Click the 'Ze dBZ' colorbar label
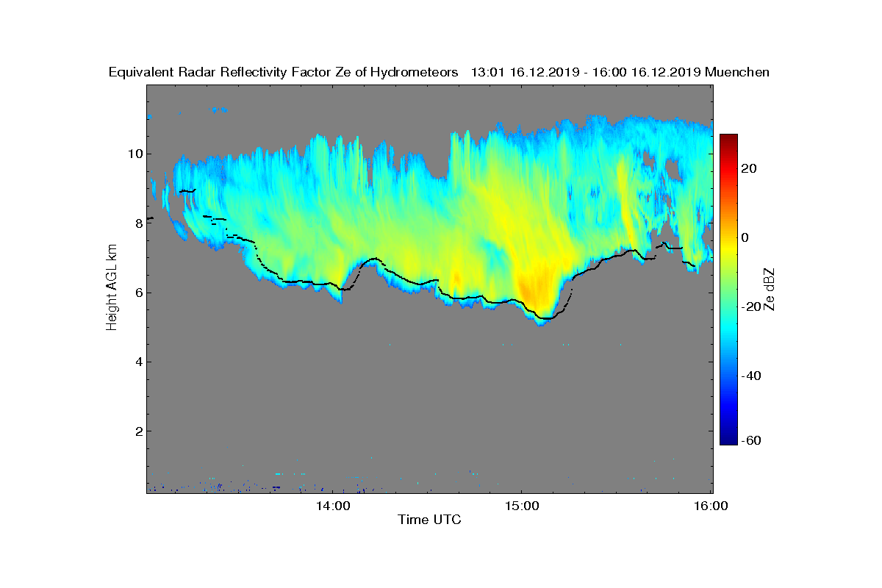The image size is (882, 588). [770, 290]
